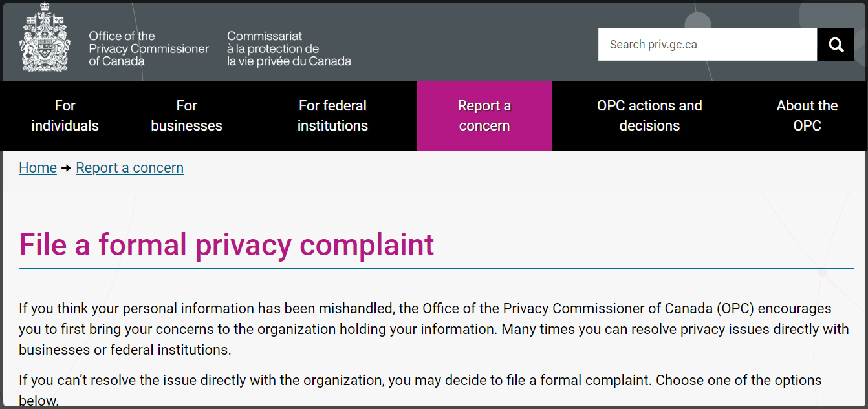This screenshot has height=409, width=868.
Task: Open the For businesses menu
Action: (x=186, y=116)
